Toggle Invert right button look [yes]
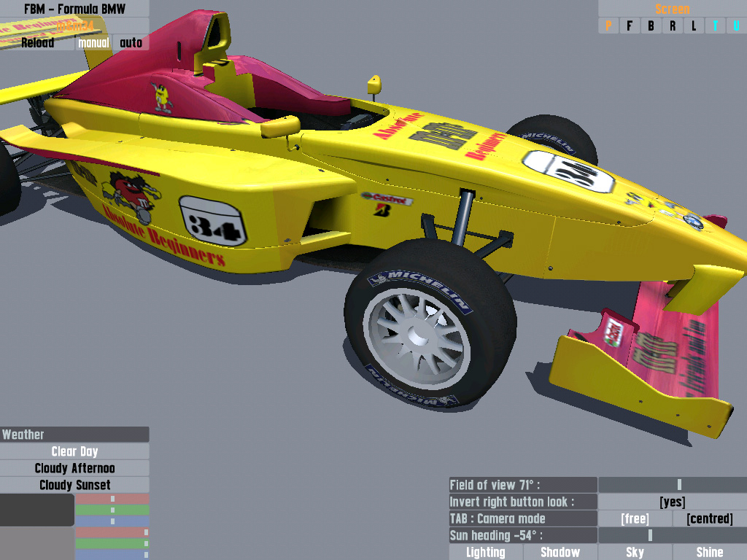 click(672, 502)
